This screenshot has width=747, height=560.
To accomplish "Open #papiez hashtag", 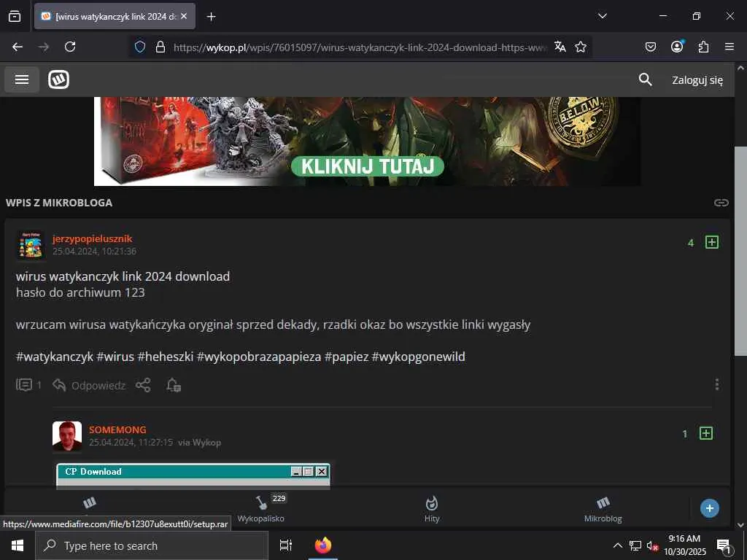I will point(347,357).
